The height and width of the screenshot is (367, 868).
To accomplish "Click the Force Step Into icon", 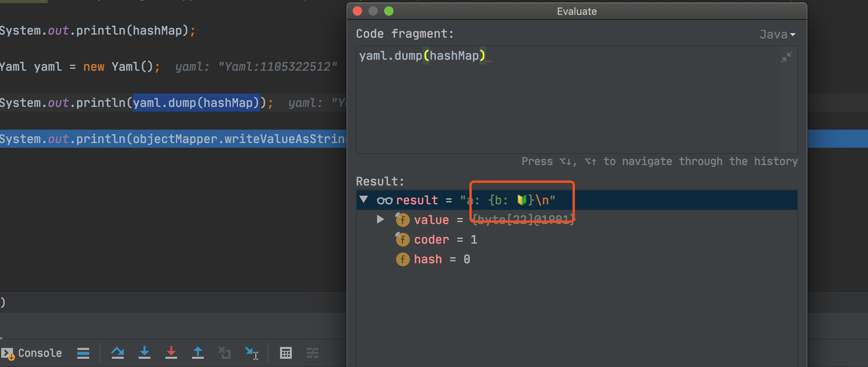I will tap(171, 352).
